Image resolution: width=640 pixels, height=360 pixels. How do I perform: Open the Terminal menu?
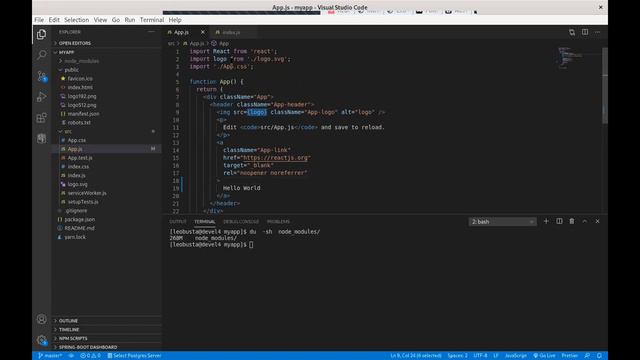click(152, 20)
